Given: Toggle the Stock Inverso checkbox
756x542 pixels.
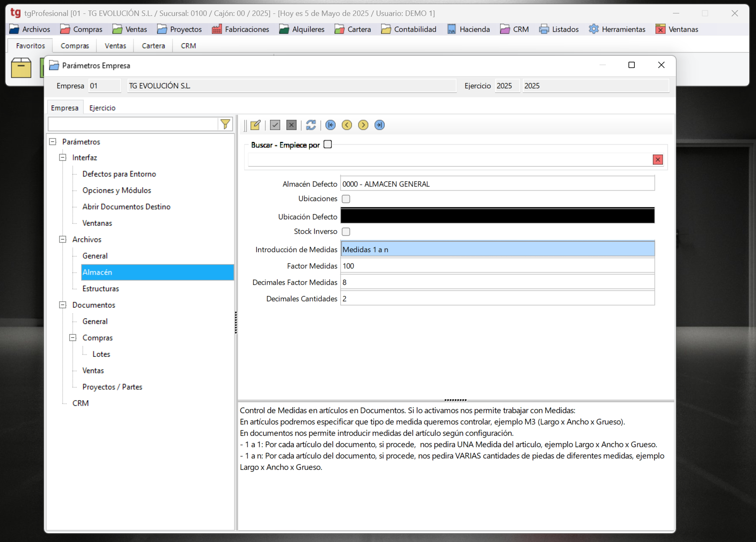Looking at the screenshot, I should click(346, 232).
